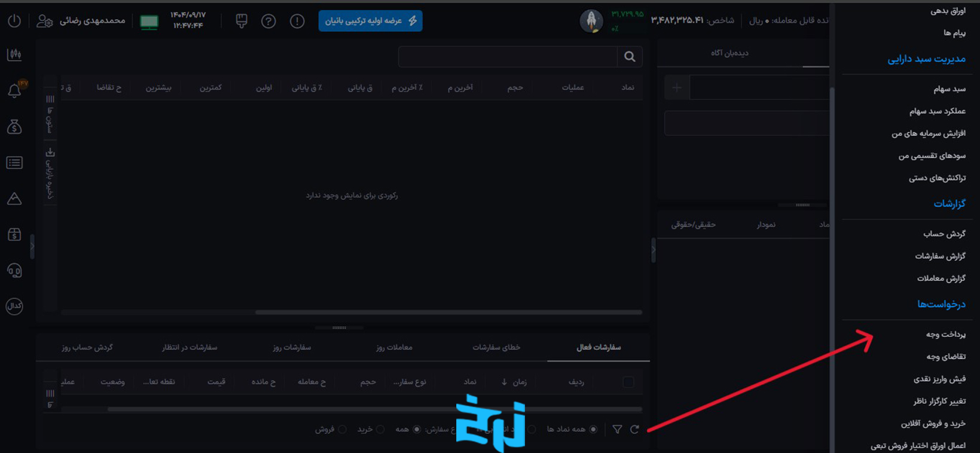Refresh the active orders list
Image resolution: width=980 pixels, height=453 pixels.
click(634, 429)
